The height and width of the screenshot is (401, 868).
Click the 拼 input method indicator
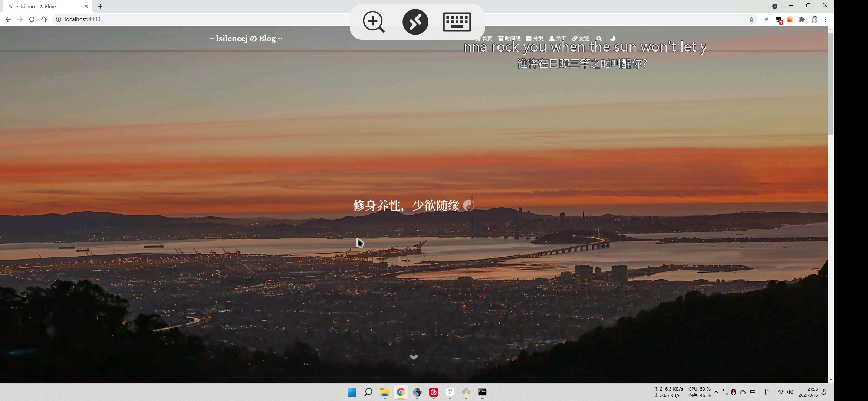(x=767, y=392)
